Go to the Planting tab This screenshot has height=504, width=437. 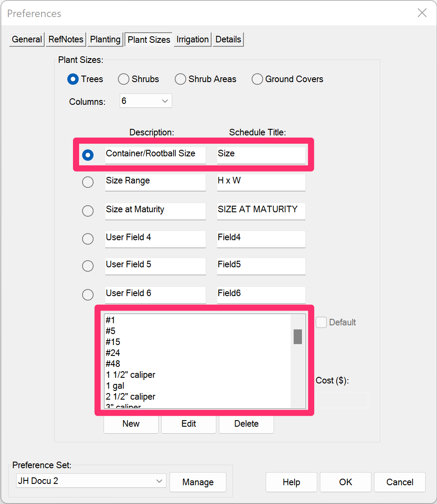(x=105, y=40)
